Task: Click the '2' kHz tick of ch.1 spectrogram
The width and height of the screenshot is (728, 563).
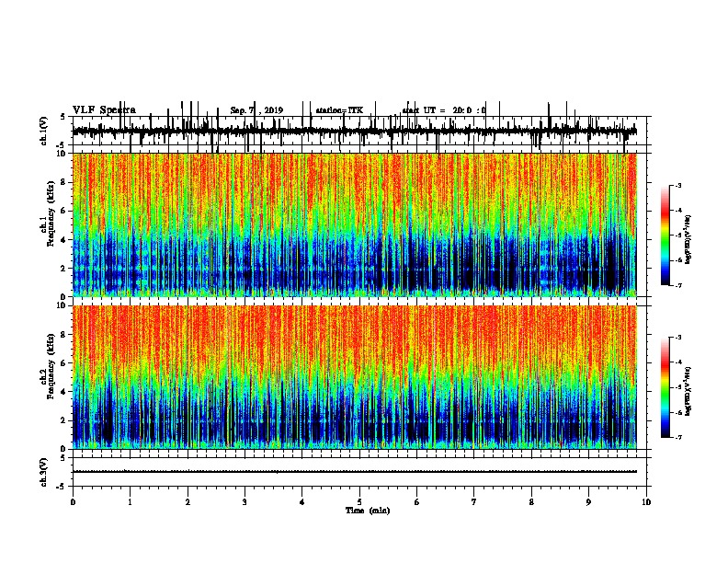Action: [64, 268]
